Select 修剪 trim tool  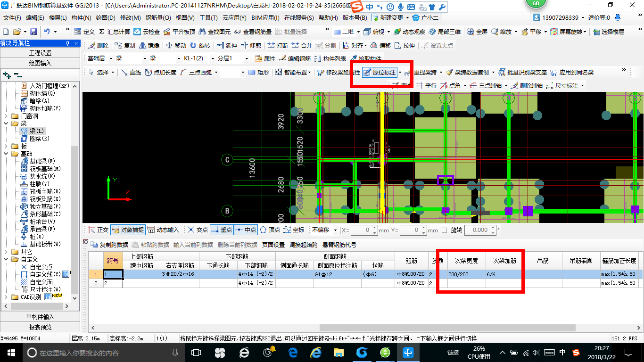pos(251,46)
